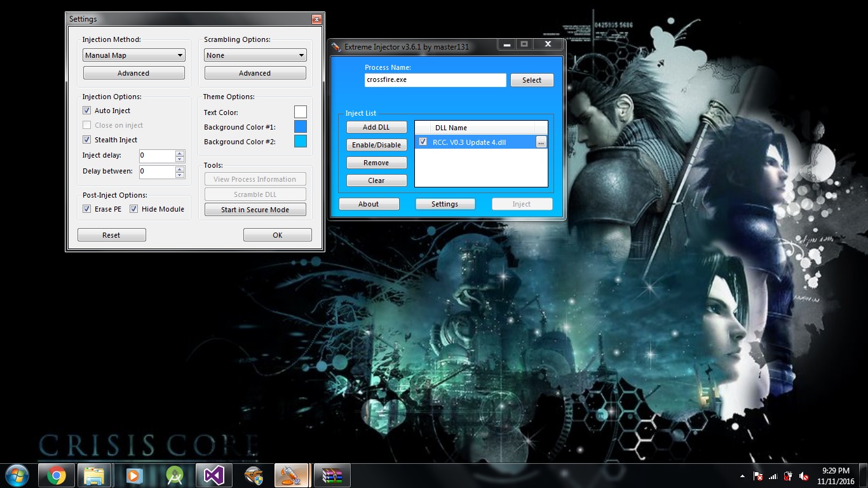868x488 pixels.
Task: Open the CrossFire taskbar icon
Action: click(x=253, y=475)
